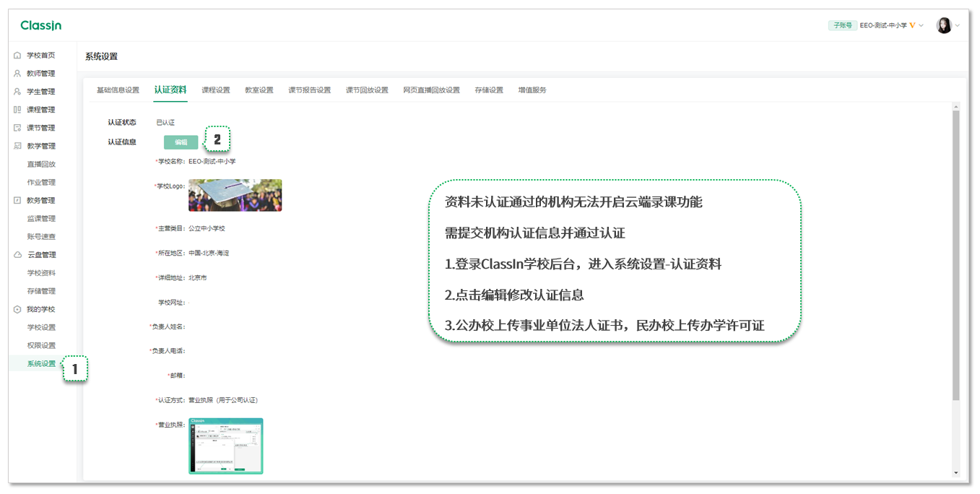
Task: Click the 教务管理 icon
Action: point(17,200)
